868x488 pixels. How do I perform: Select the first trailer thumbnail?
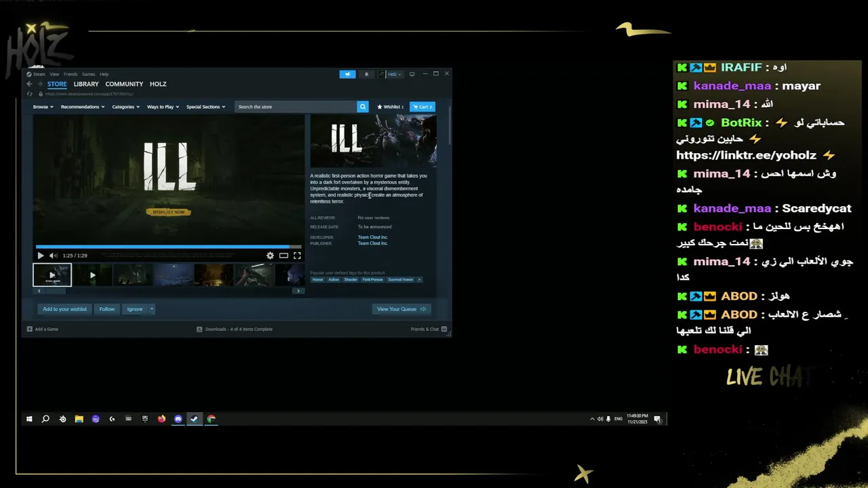(52, 275)
